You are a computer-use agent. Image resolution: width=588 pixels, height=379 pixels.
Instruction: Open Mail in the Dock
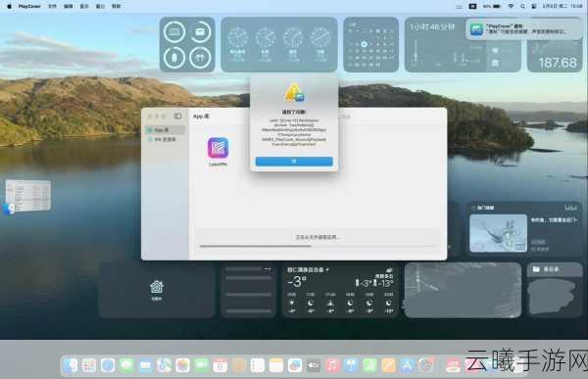click(145, 365)
